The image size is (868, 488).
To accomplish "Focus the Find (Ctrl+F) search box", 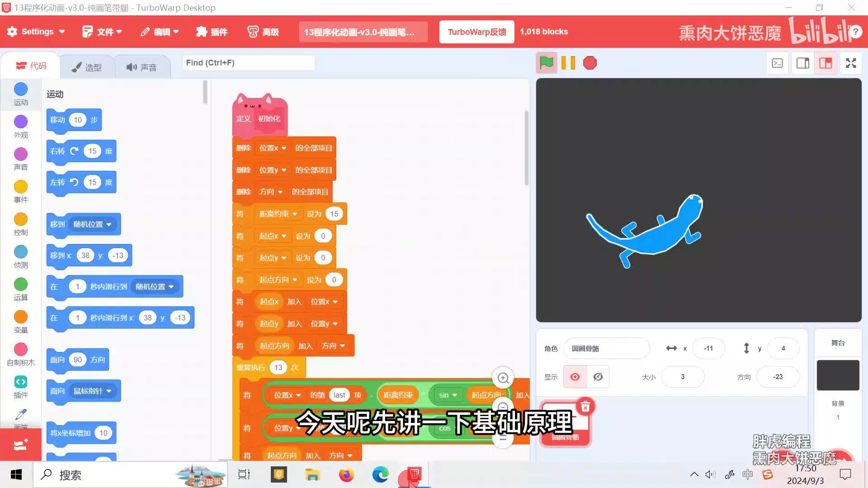I will coord(248,63).
